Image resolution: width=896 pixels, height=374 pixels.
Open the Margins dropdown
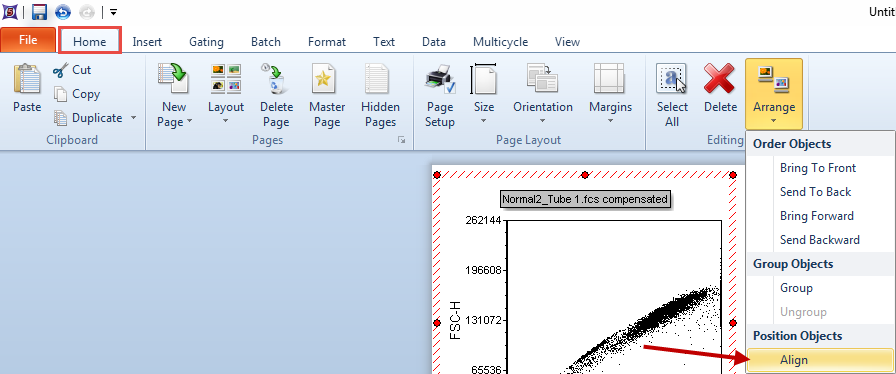point(610,94)
